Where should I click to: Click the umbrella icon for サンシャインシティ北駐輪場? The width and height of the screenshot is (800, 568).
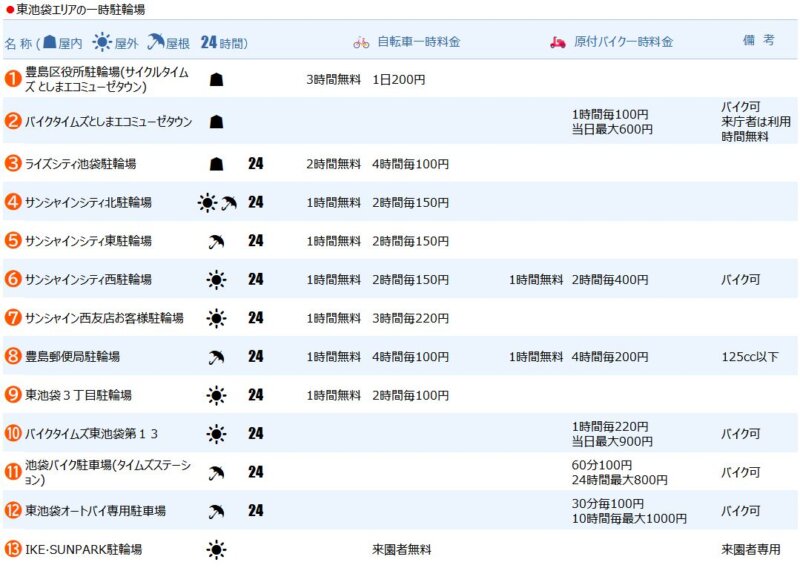coord(229,203)
